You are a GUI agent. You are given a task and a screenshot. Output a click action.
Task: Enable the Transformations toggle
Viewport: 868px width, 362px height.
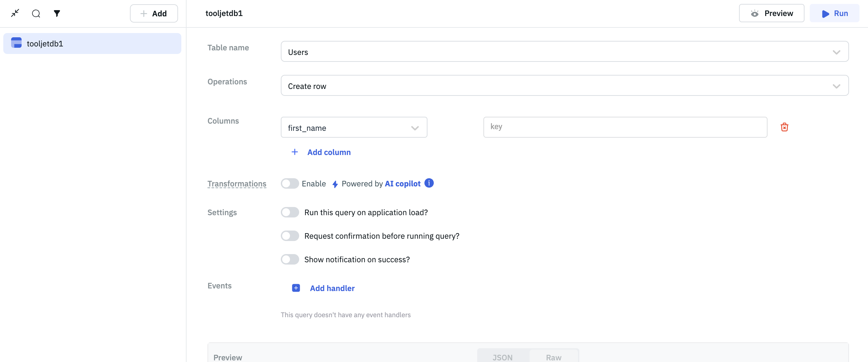pos(290,183)
